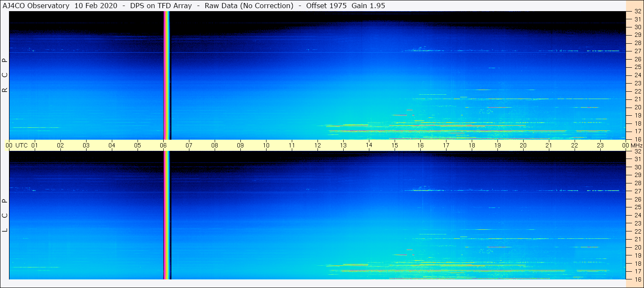The image size is (644, 288).
Task: Select the "Gain 1.95" value in header
Action: 368,6
